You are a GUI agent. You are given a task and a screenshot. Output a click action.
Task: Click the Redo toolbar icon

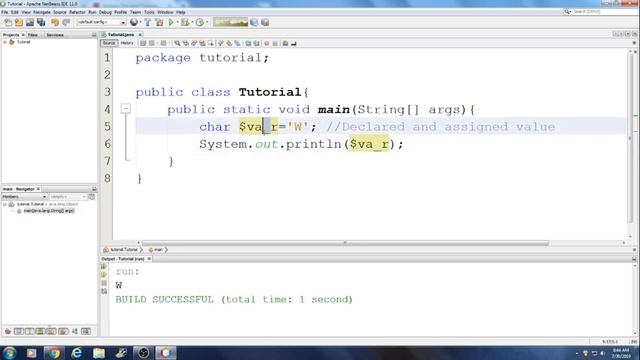click(66, 22)
